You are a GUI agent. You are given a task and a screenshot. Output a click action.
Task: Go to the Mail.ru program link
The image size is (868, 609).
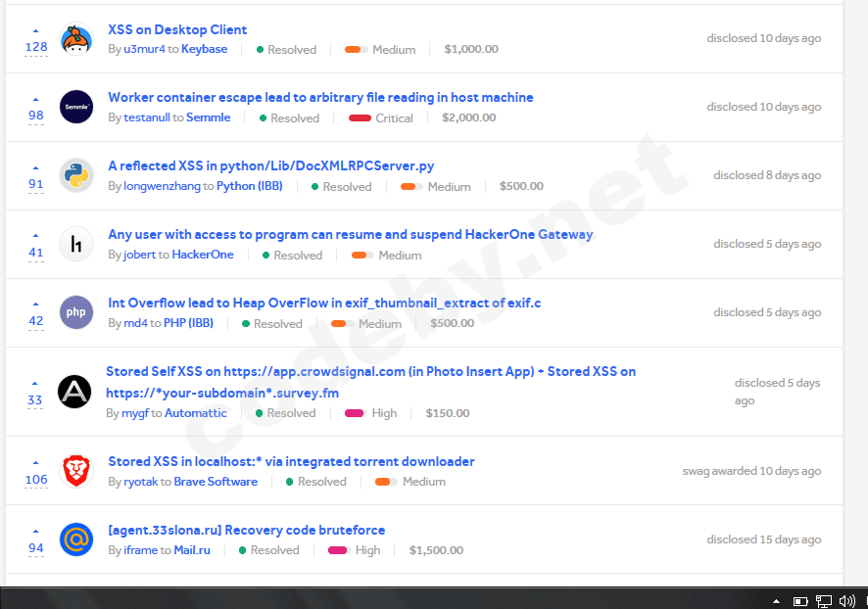point(192,550)
